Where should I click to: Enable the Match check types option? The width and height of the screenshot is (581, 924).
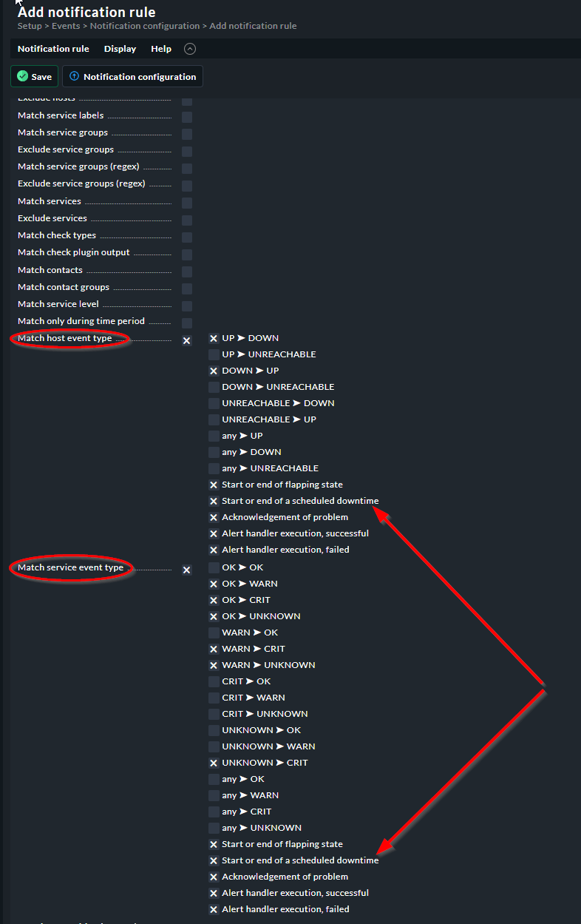pos(186,237)
